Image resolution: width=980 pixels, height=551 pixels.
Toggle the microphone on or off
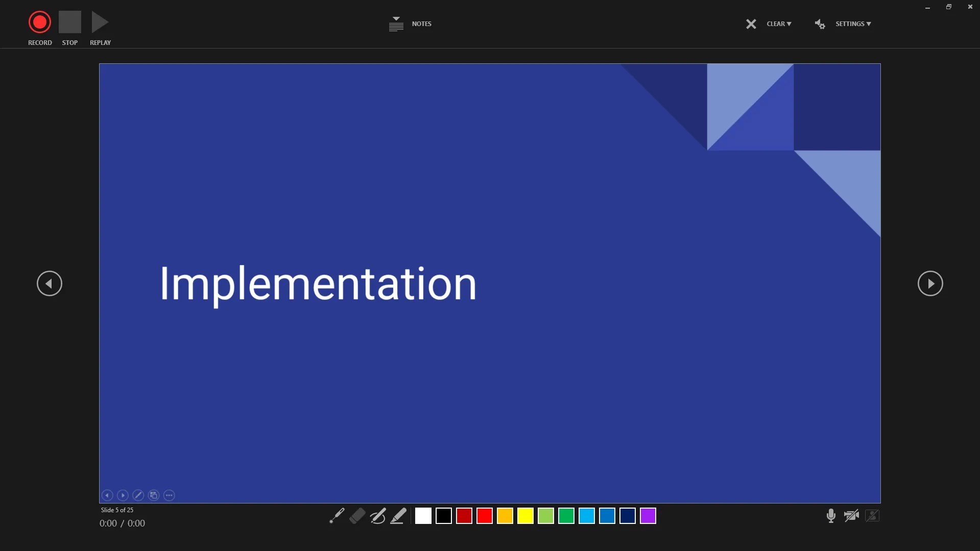tap(831, 516)
